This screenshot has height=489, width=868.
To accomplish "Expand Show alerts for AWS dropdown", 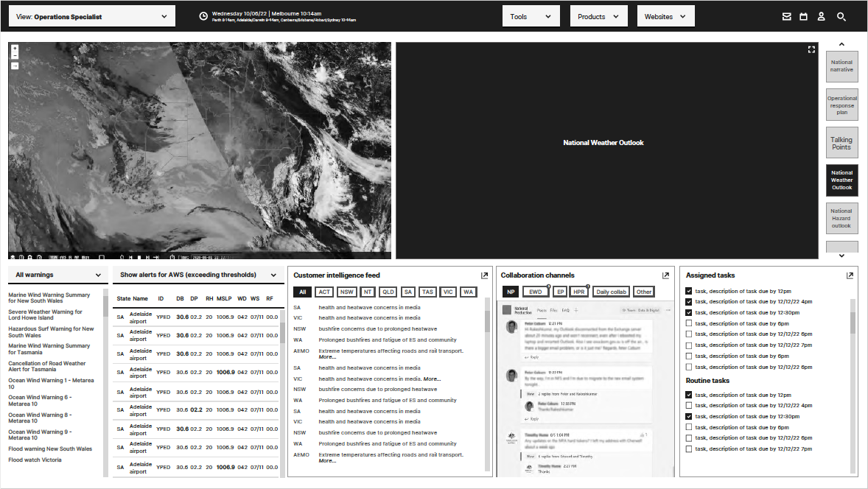I will click(x=198, y=275).
